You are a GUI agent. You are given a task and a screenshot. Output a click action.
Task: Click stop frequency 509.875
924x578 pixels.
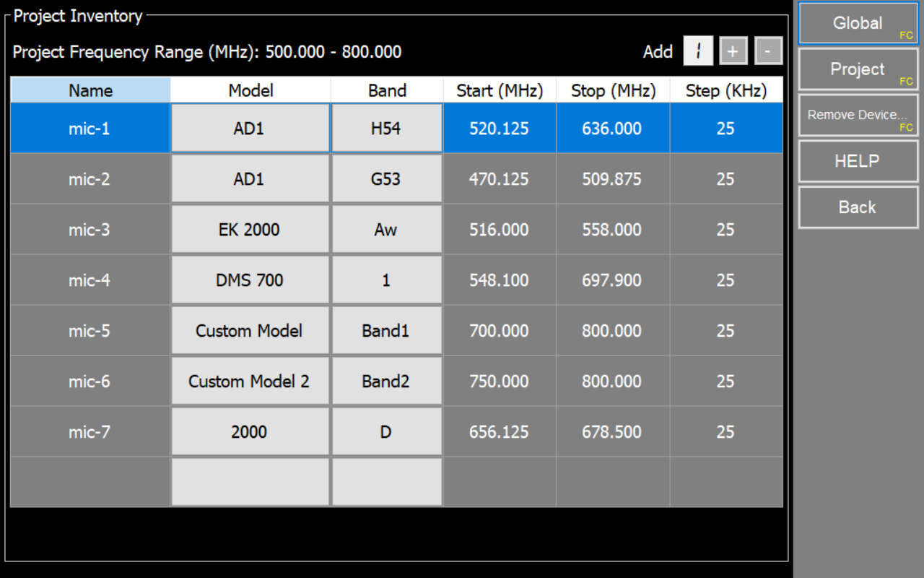point(613,178)
